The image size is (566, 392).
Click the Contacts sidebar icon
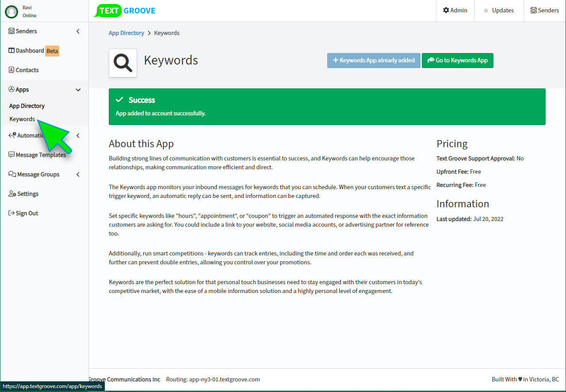point(11,70)
